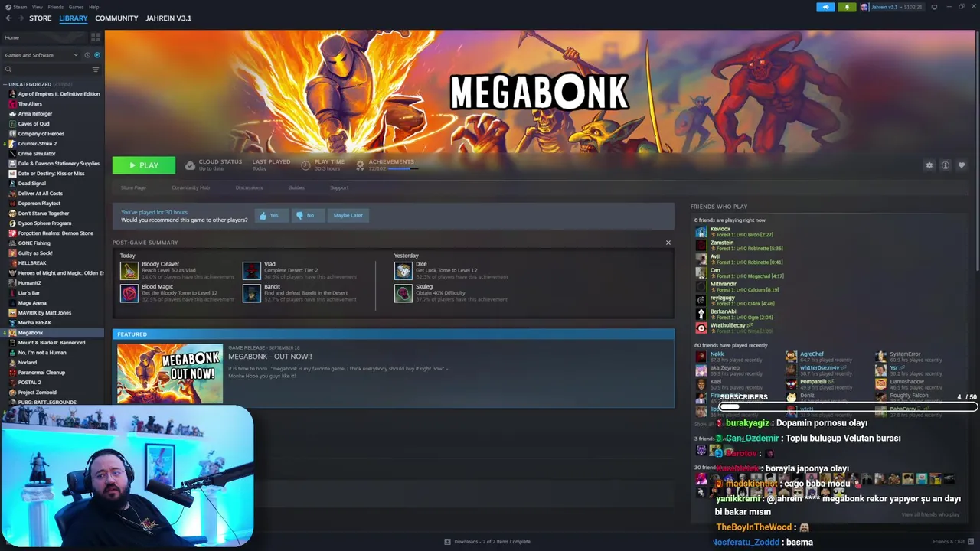
Task: Click friend Kevioox avatar in friends list
Action: pos(701,232)
